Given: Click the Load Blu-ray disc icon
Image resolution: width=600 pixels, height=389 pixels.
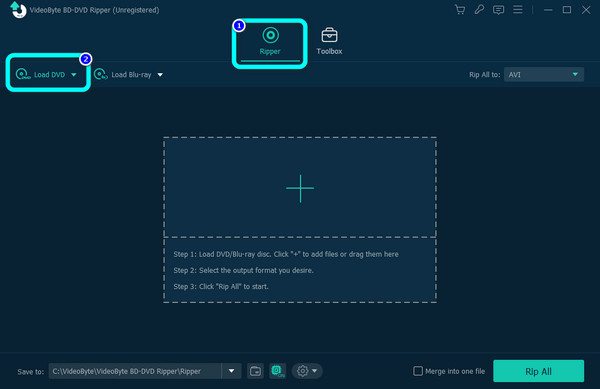Looking at the screenshot, I should 100,74.
